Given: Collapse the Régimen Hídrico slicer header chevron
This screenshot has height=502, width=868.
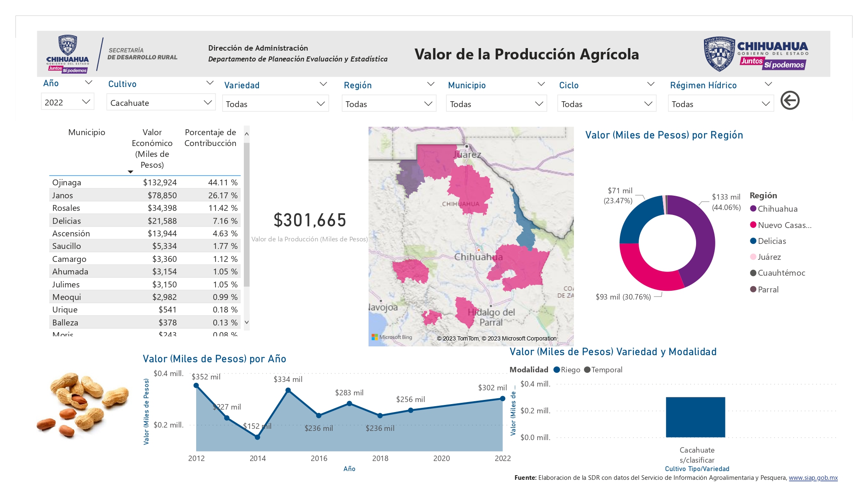Looking at the screenshot, I should click(768, 84).
